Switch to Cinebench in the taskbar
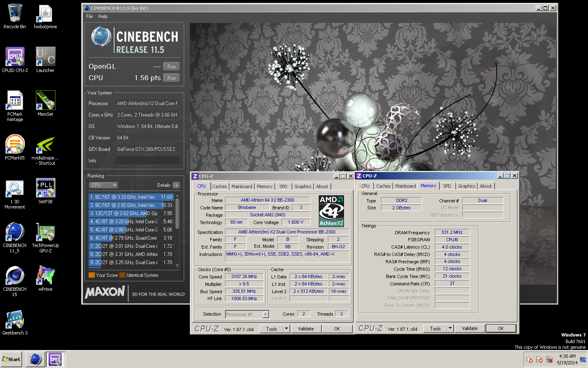This screenshot has height=368, width=588. point(36,359)
